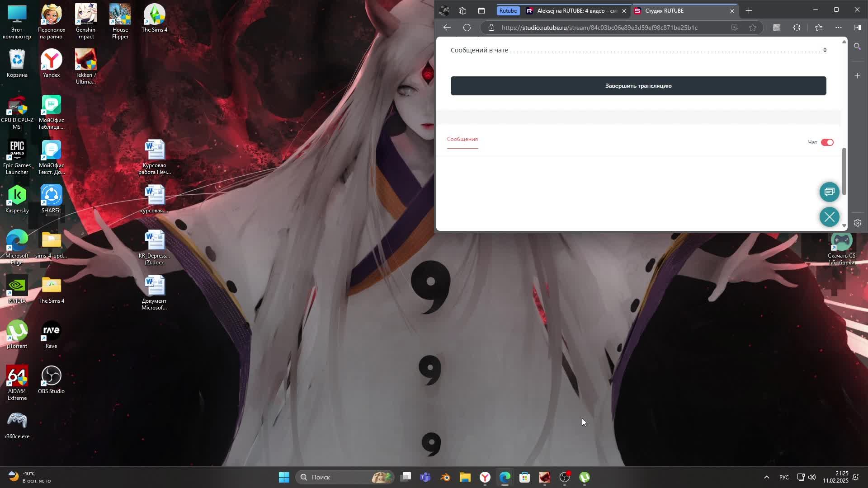This screenshot has width=868, height=488.
Task: Show hidden system tray icons chevron
Action: pyautogui.click(x=766, y=477)
